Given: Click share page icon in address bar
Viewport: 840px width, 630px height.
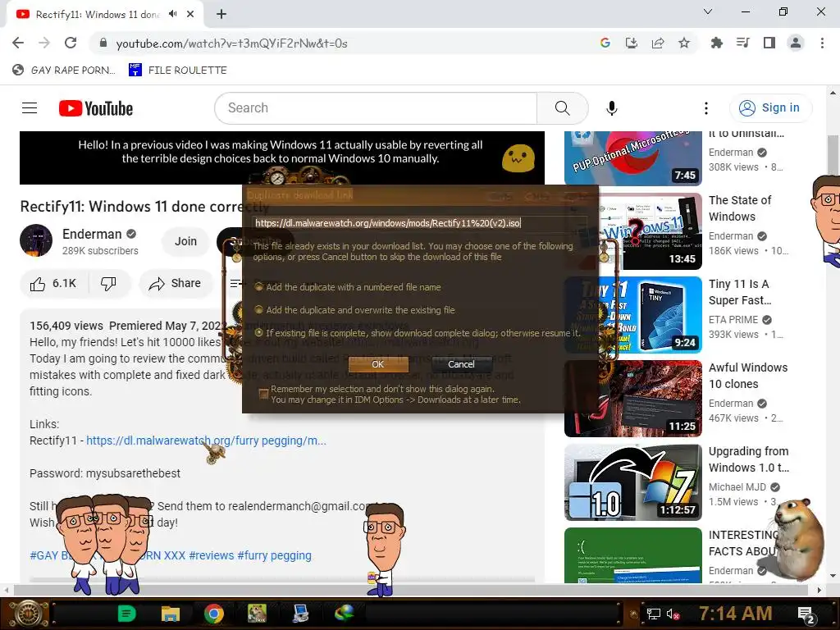Looking at the screenshot, I should tap(658, 43).
